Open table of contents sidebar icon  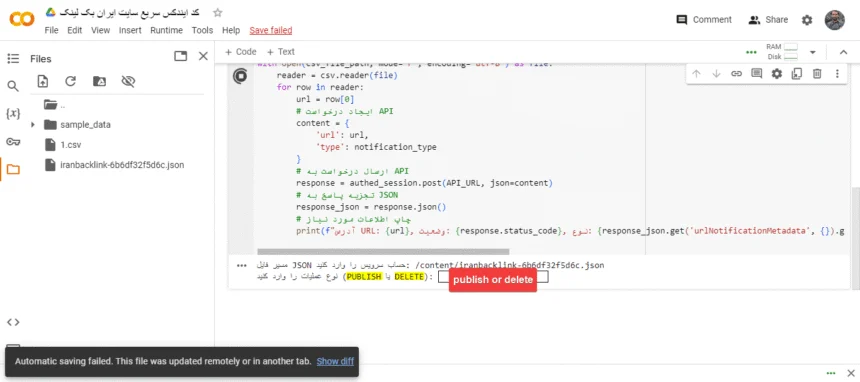tap(13, 59)
